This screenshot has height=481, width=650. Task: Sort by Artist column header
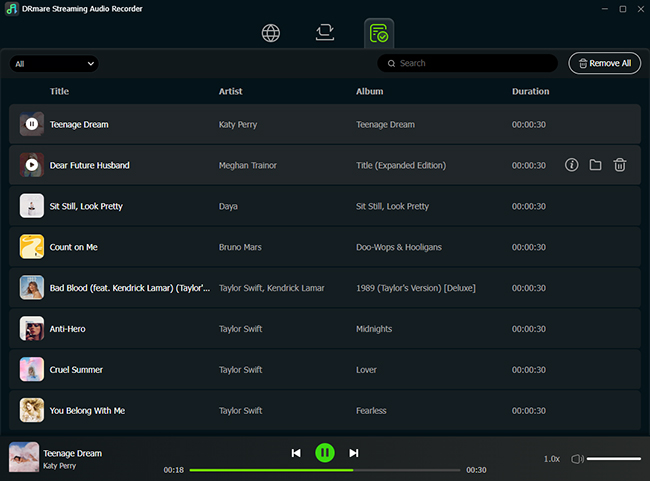click(x=230, y=91)
